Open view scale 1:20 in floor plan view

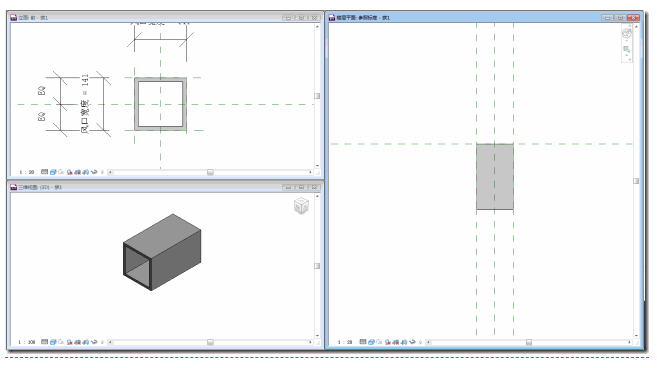click(345, 342)
